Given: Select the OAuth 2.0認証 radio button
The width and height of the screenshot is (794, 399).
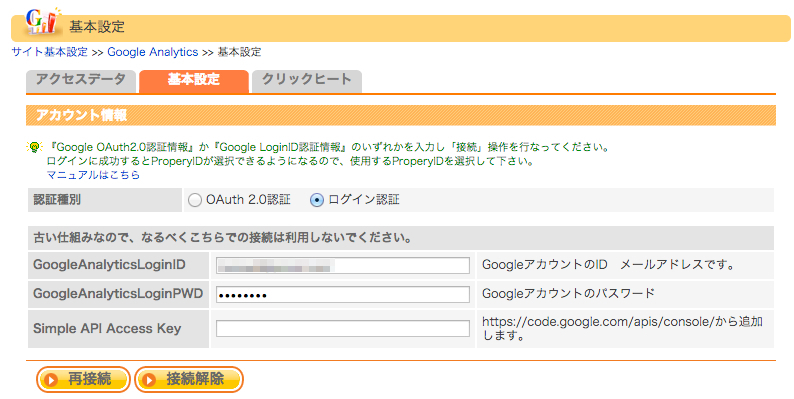Looking at the screenshot, I should 194,201.
